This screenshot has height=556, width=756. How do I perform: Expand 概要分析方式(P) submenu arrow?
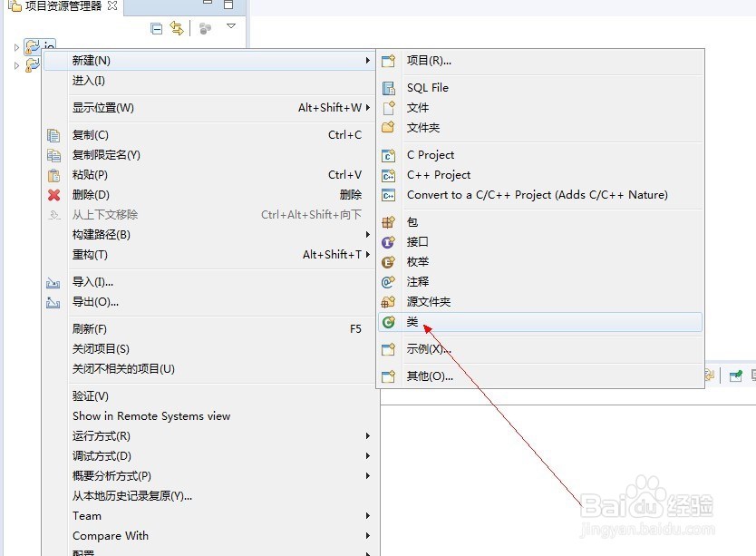click(368, 476)
